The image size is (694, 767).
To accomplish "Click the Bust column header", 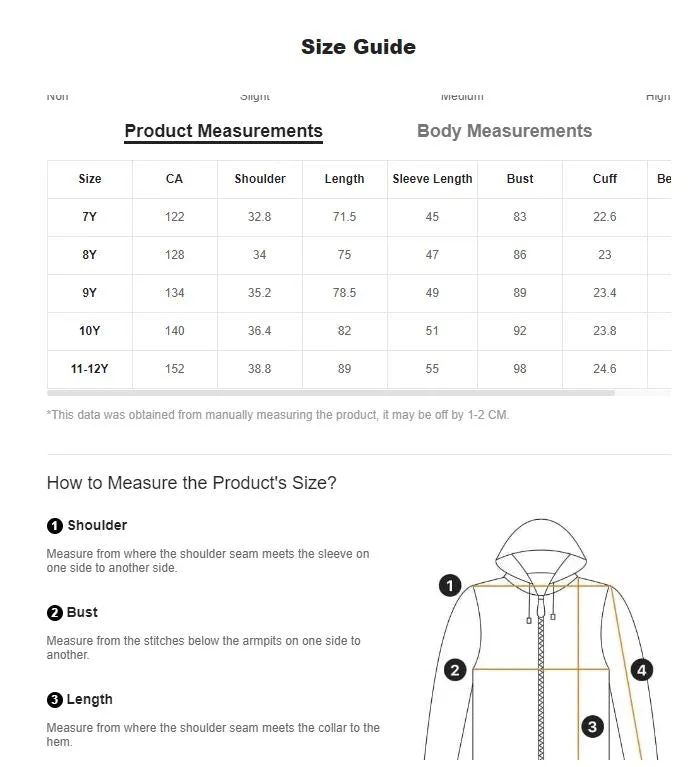I will click(x=520, y=179).
